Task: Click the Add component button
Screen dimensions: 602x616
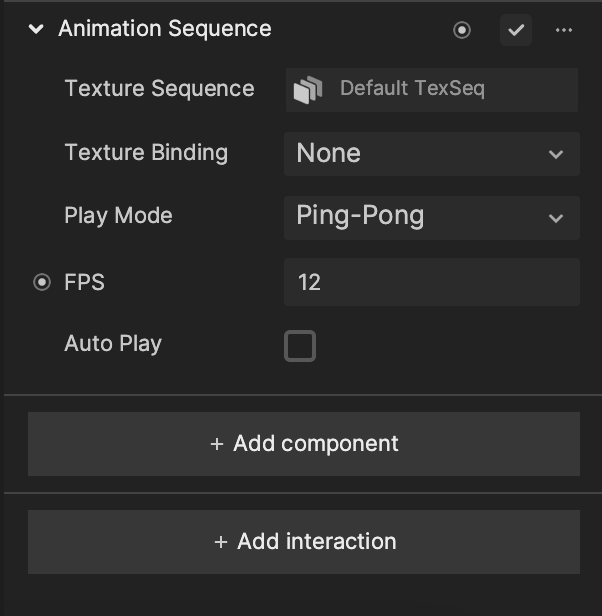Action: point(304,444)
